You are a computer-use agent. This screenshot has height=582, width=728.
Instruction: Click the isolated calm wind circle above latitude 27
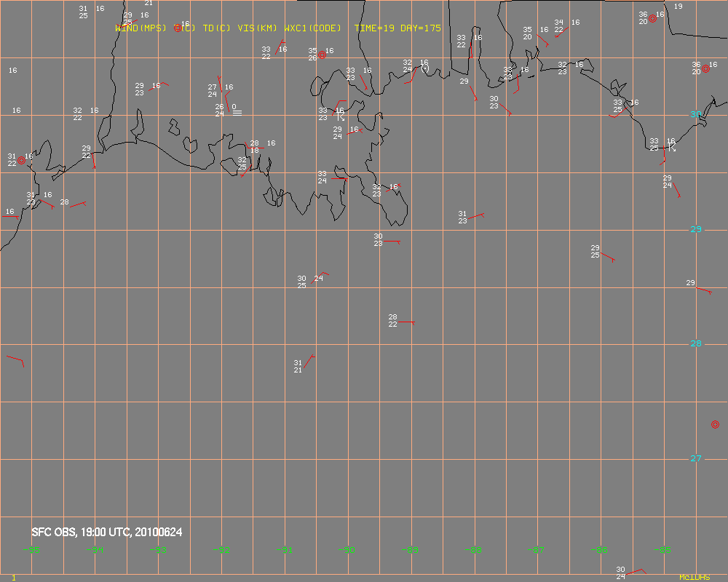tap(715, 424)
